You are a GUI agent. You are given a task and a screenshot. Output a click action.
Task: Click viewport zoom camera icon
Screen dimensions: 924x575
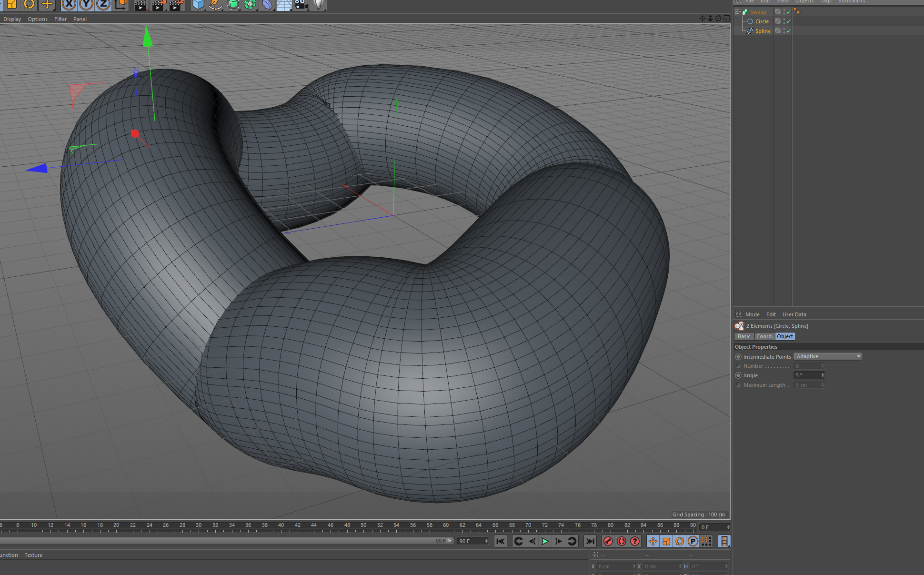(x=710, y=19)
